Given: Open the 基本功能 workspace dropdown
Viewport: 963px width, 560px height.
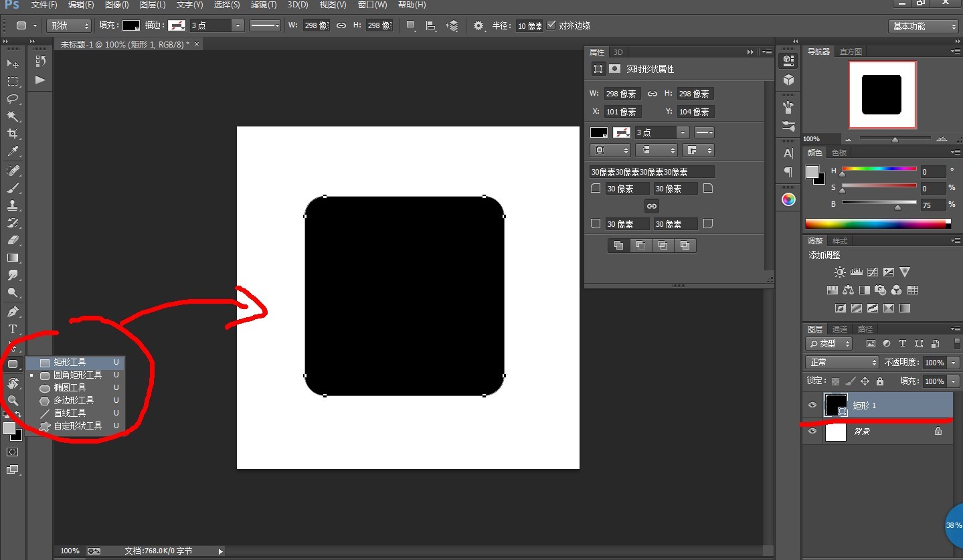Looking at the screenshot, I should tap(924, 26).
